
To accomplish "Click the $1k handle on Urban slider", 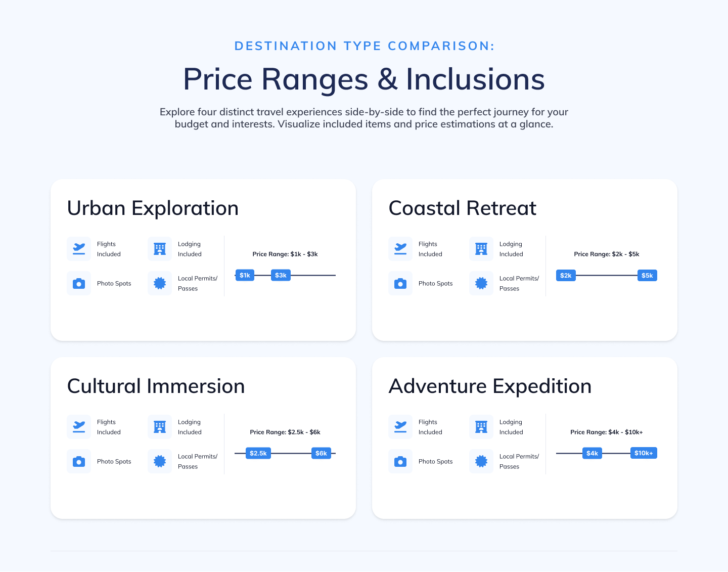I will tap(245, 275).
